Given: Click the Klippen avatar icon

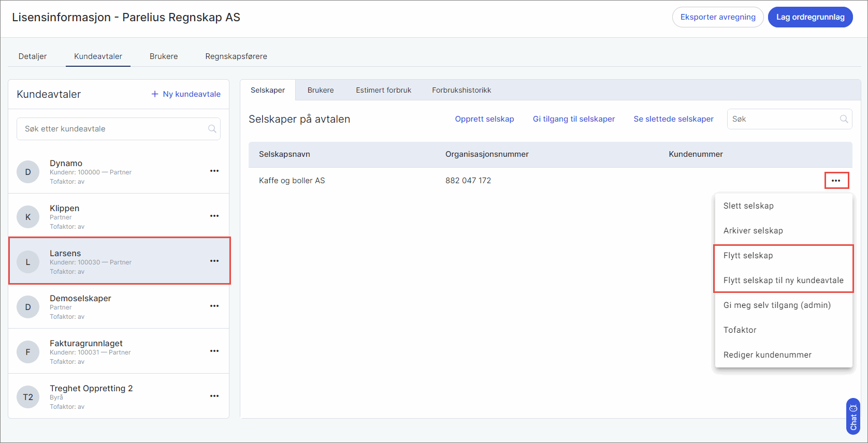Looking at the screenshot, I should tap(28, 217).
